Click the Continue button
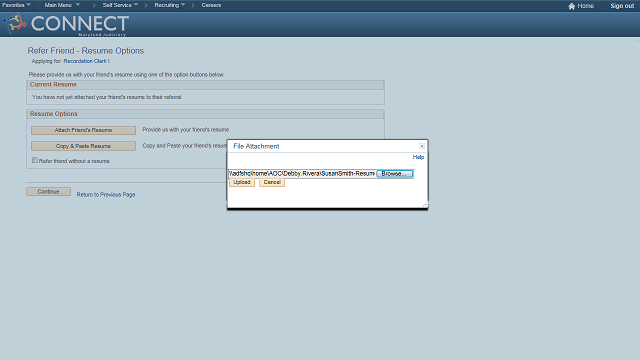The width and height of the screenshot is (640, 360). 49,191
